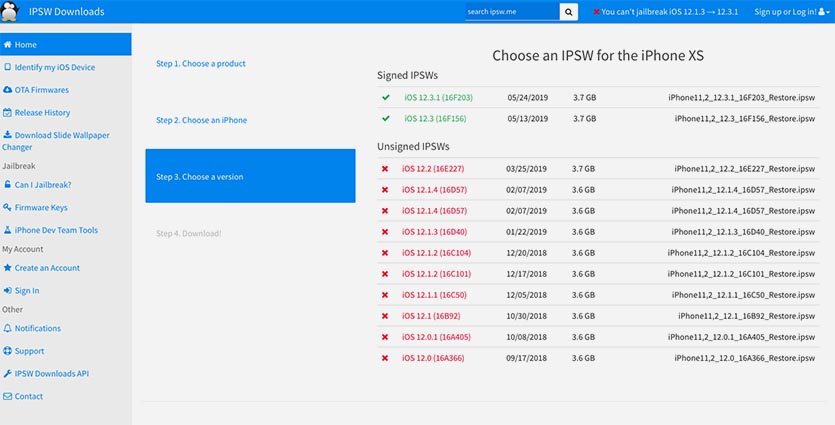Go to Step 2. Choose an iPhone
Viewport: 835px width, 425px height.
[201, 120]
